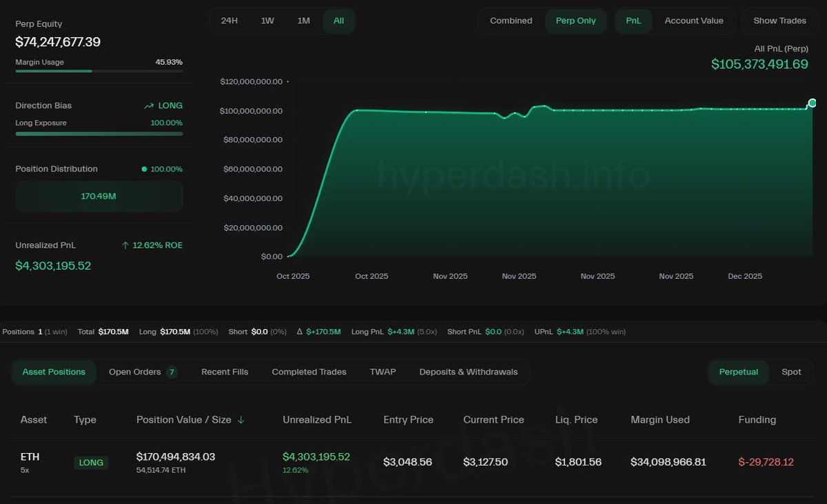Show Account Value on the chart

694,21
